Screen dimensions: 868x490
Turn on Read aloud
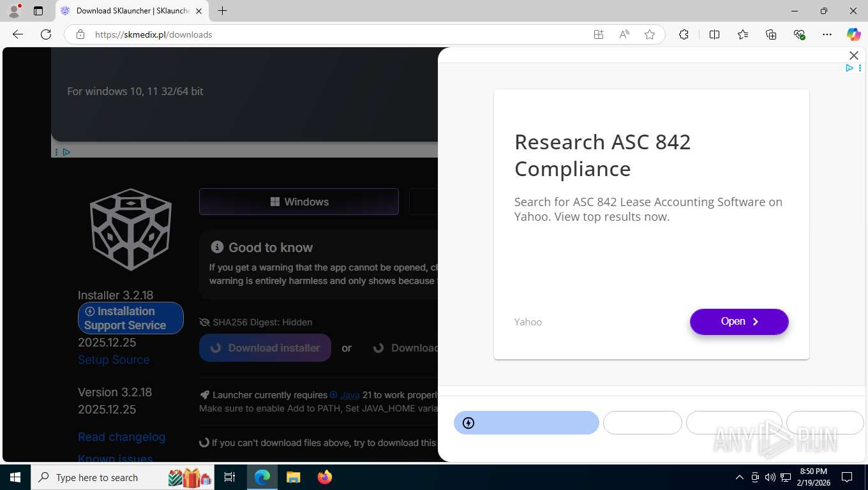[x=624, y=34]
